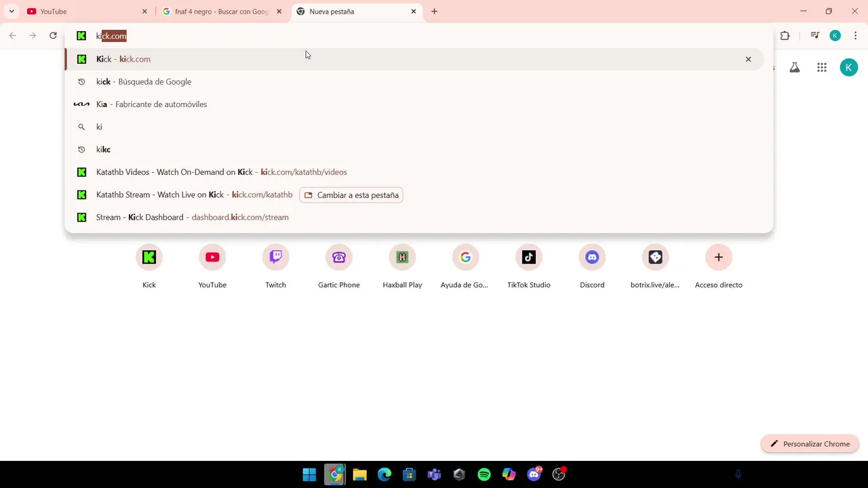
Task: Open Microsoft Store from the taskbar
Action: [409, 474]
